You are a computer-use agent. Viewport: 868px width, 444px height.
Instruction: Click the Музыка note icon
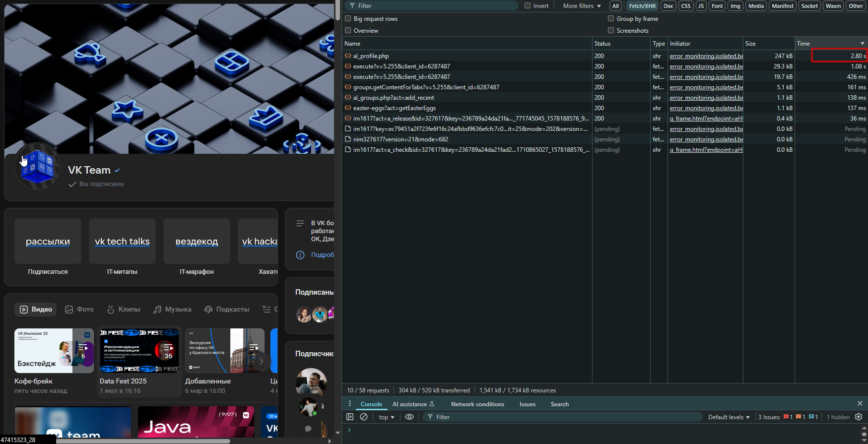click(157, 309)
